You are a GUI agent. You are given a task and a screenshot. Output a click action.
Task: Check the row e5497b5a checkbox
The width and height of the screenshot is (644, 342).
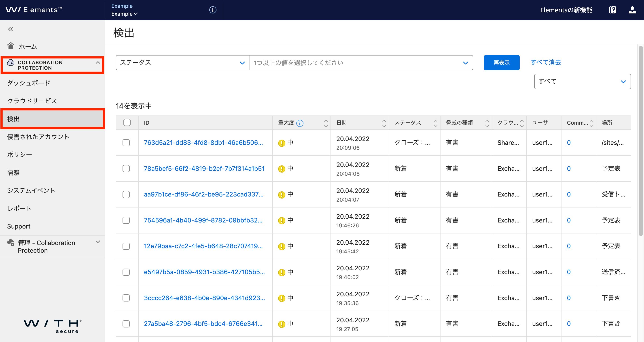pos(126,272)
